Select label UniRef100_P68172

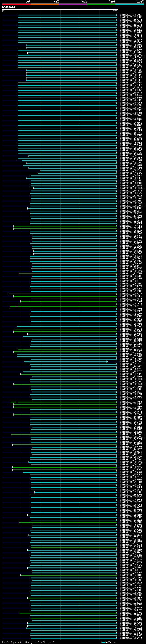131,35
